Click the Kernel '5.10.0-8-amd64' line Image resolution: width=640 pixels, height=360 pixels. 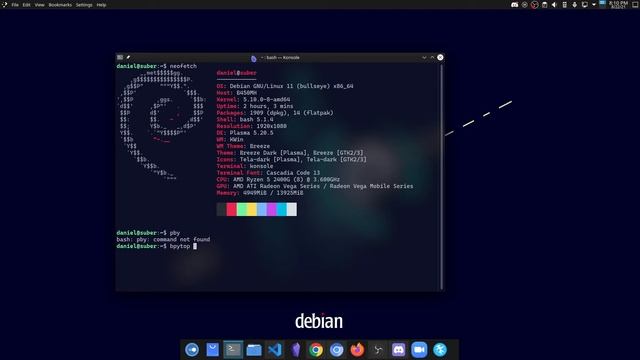click(x=253, y=100)
